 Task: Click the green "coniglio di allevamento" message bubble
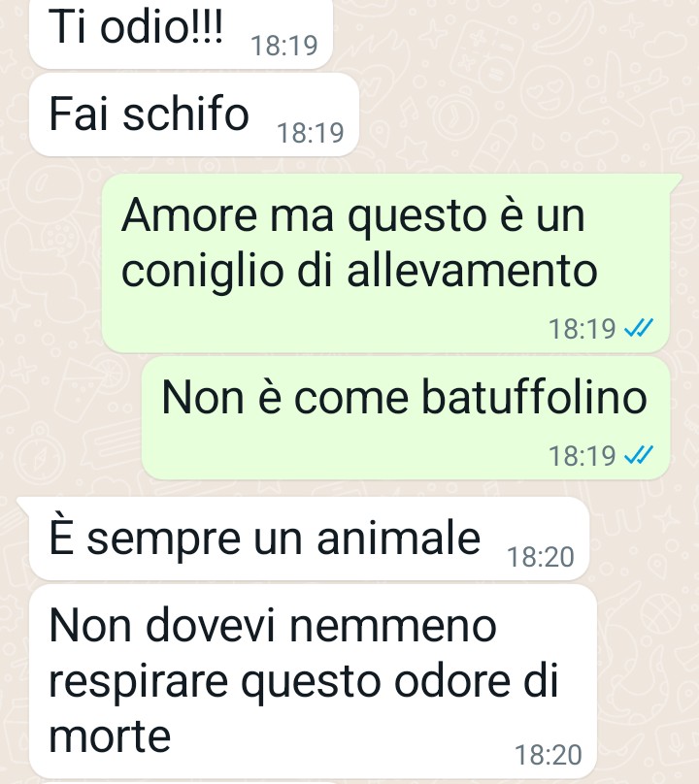tap(385, 264)
